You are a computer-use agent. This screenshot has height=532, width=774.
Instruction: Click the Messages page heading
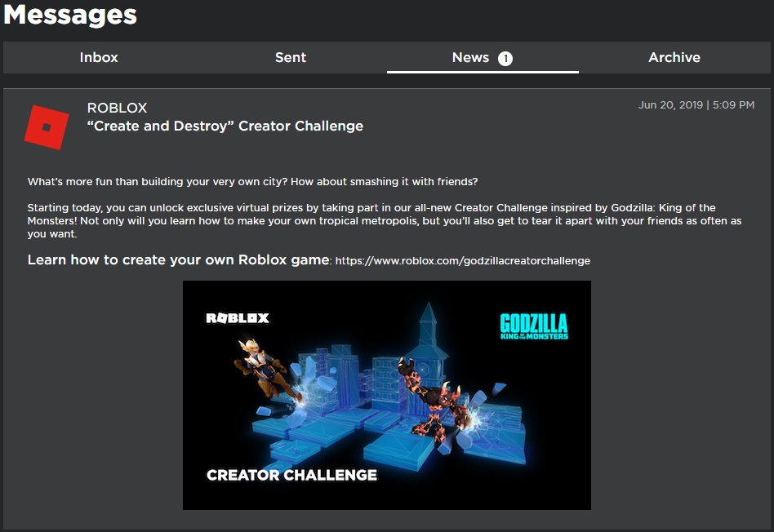pyautogui.click(x=70, y=15)
